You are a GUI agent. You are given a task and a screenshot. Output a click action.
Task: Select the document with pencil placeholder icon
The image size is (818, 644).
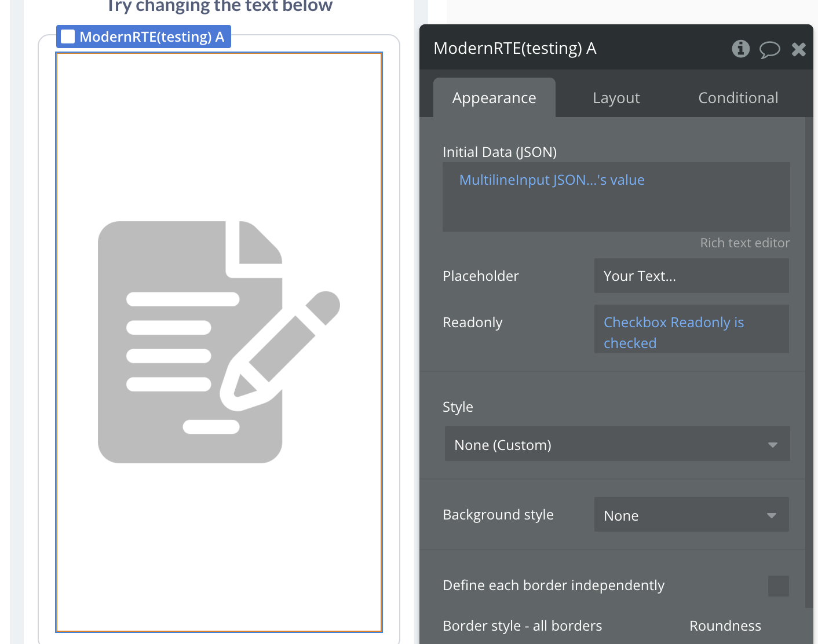tap(218, 342)
